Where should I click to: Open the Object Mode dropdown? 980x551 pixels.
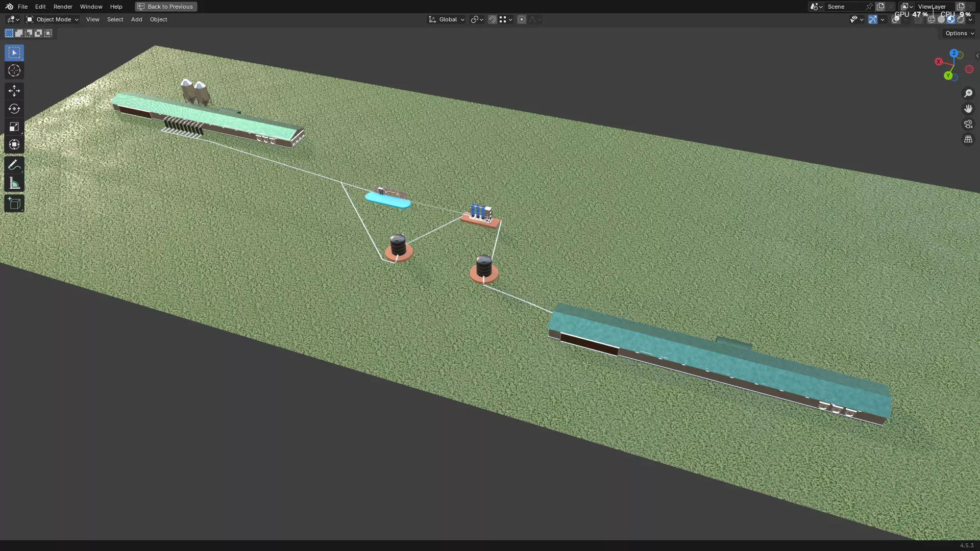[52, 19]
